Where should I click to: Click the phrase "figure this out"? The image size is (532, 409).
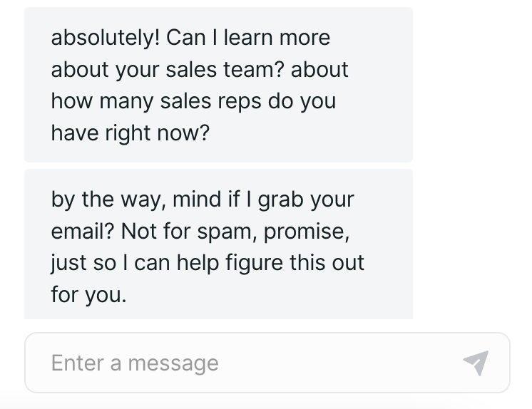pyautogui.click(x=294, y=263)
